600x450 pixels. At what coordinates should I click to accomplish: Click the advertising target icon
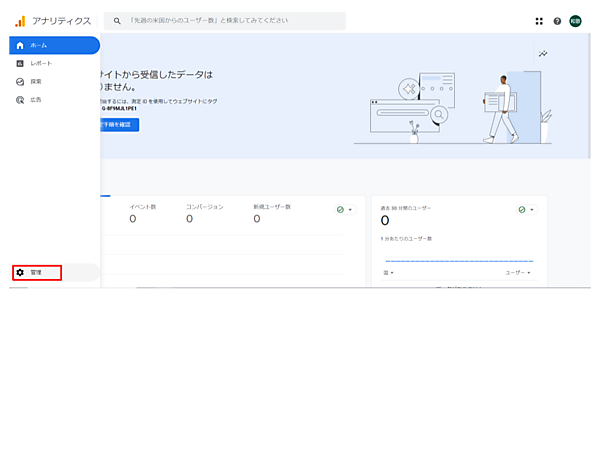[x=20, y=100]
